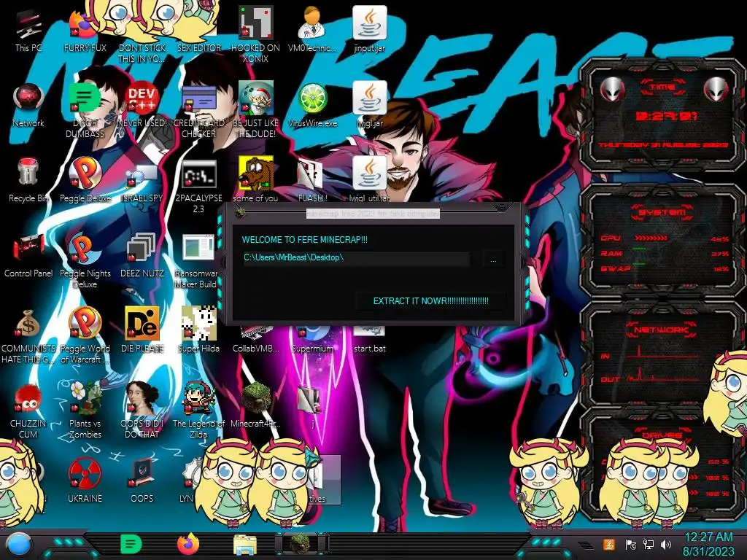Click the extractor dialog title bar

[373, 214]
